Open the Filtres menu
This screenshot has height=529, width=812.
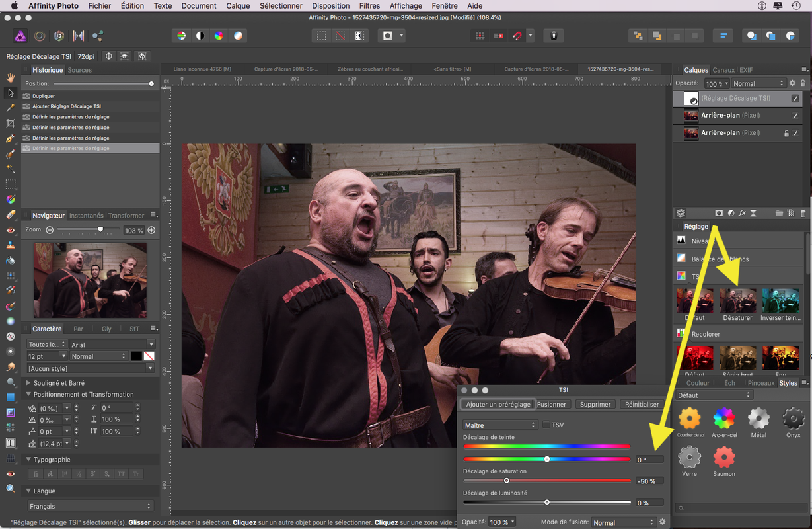click(x=369, y=5)
